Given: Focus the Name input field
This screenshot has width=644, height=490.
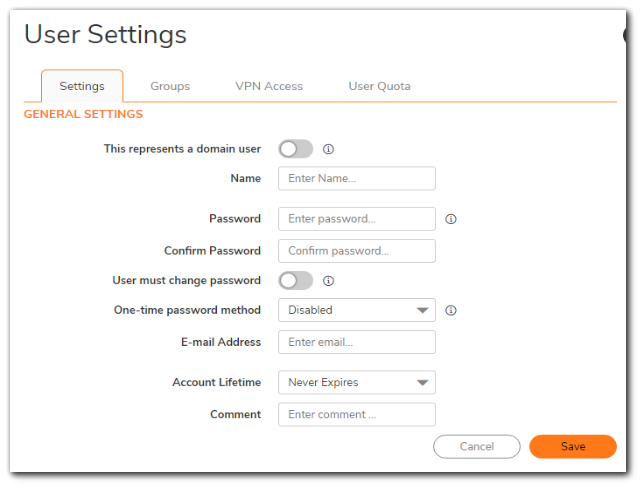Looking at the screenshot, I should (x=356, y=178).
